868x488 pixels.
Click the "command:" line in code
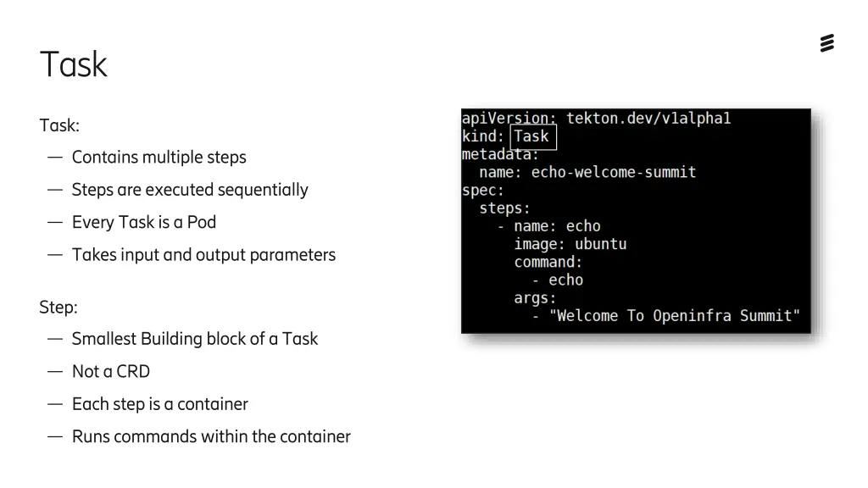tap(548, 263)
